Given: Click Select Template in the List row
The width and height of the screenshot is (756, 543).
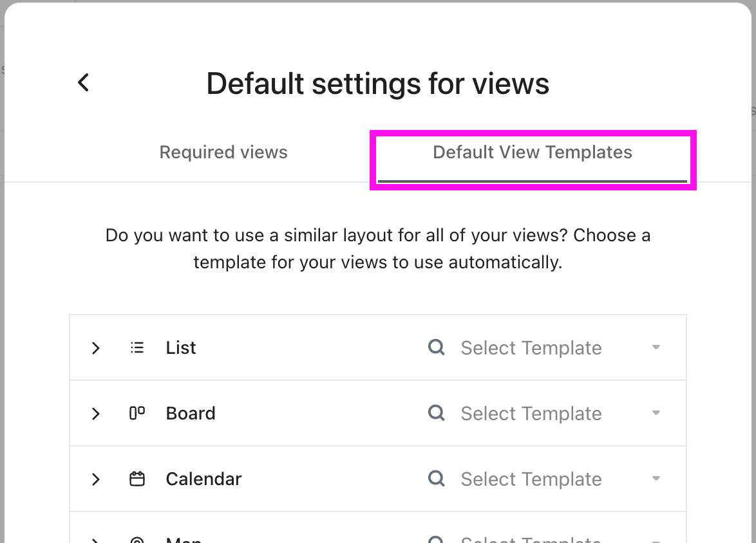Looking at the screenshot, I should coord(531,347).
